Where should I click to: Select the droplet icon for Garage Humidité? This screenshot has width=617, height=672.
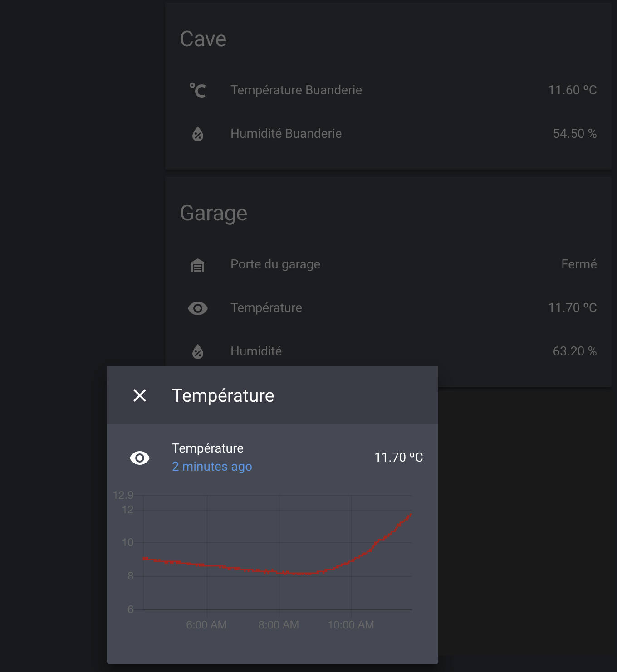[x=198, y=352]
